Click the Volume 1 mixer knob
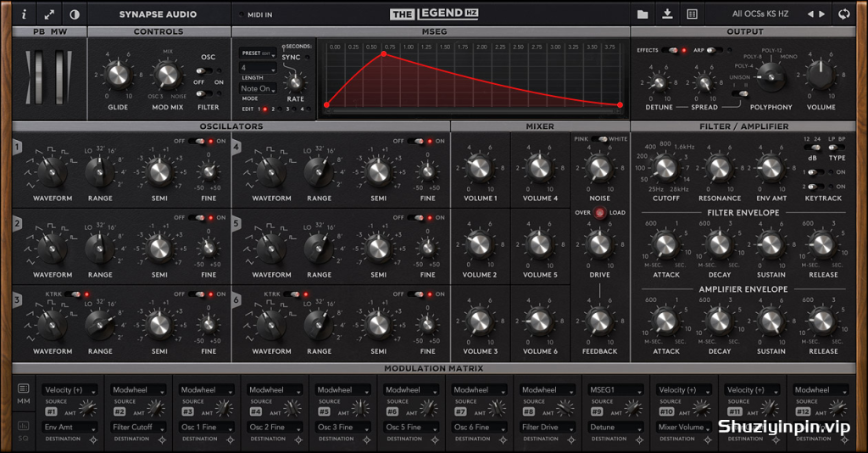Image resolution: width=868 pixels, height=453 pixels. [x=480, y=168]
